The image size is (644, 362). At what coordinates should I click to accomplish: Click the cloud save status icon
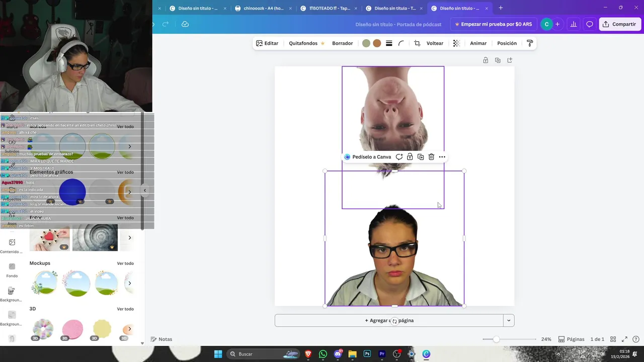click(x=185, y=24)
